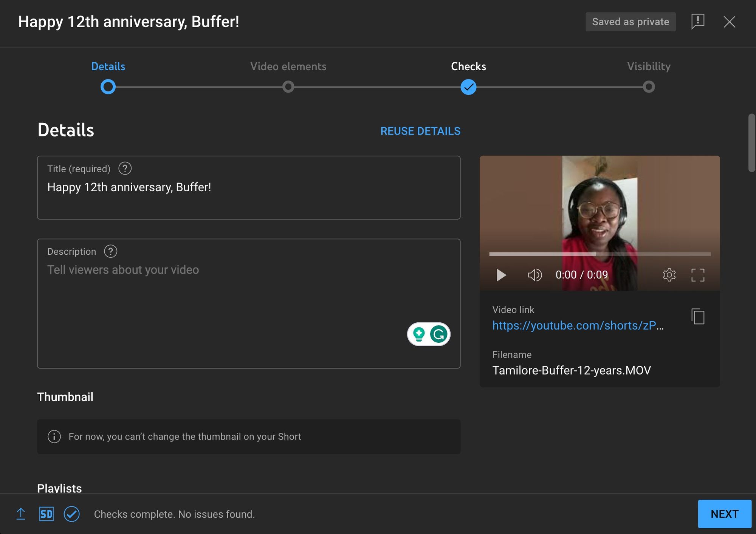This screenshot has height=534, width=756.
Task: Open the youtube.com/shorts video link
Action: coord(577,325)
